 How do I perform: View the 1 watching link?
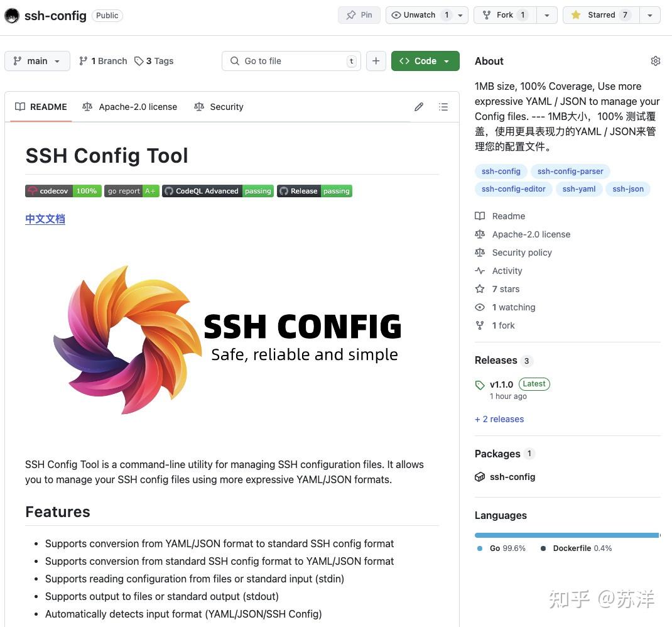(x=506, y=307)
